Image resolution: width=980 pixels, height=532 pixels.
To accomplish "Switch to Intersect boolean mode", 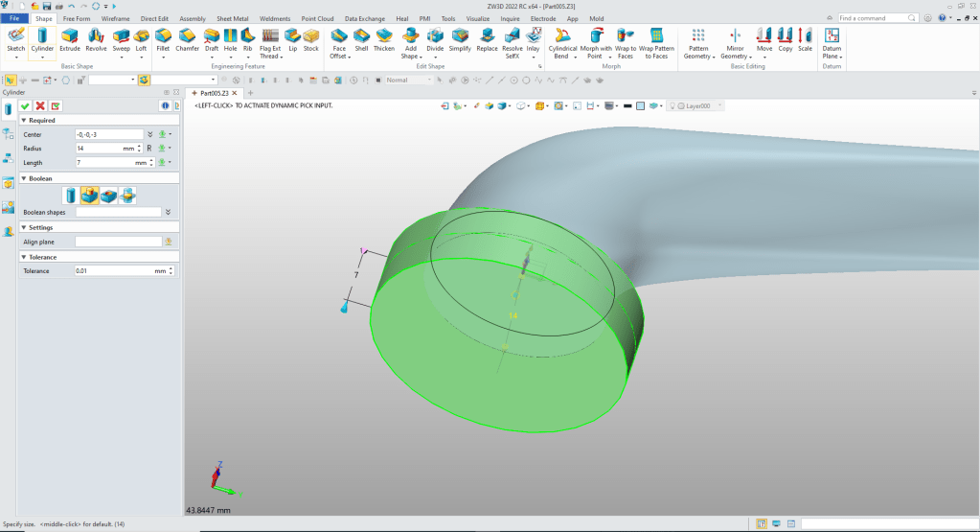I will coord(127,196).
